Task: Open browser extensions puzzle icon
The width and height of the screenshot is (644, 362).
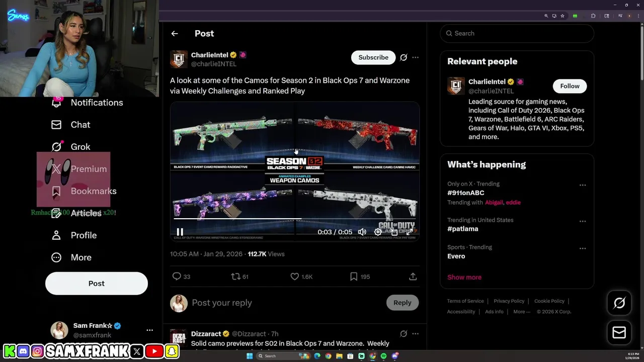Action: pyautogui.click(x=593, y=16)
